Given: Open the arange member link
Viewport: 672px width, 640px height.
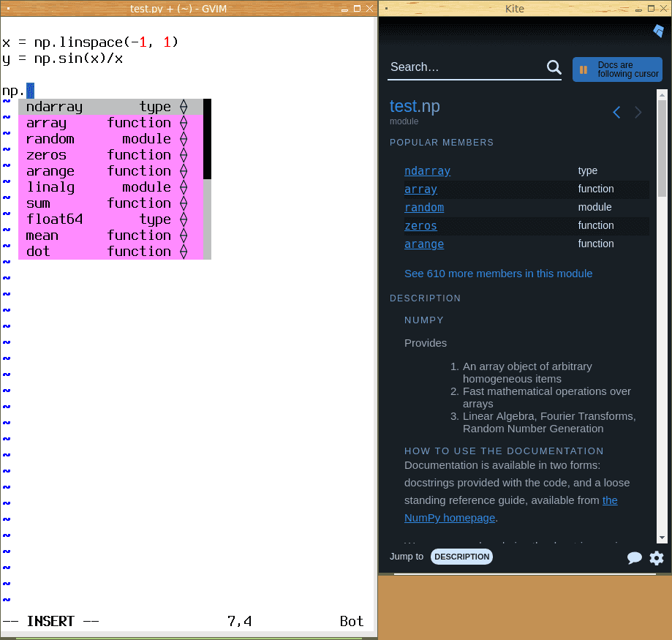Looking at the screenshot, I should point(424,244).
